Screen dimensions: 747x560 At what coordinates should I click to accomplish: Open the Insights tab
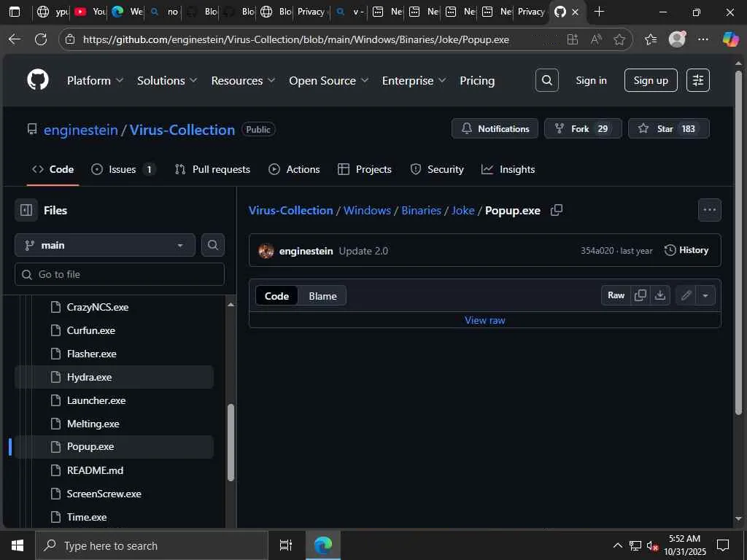click(508, 169)
